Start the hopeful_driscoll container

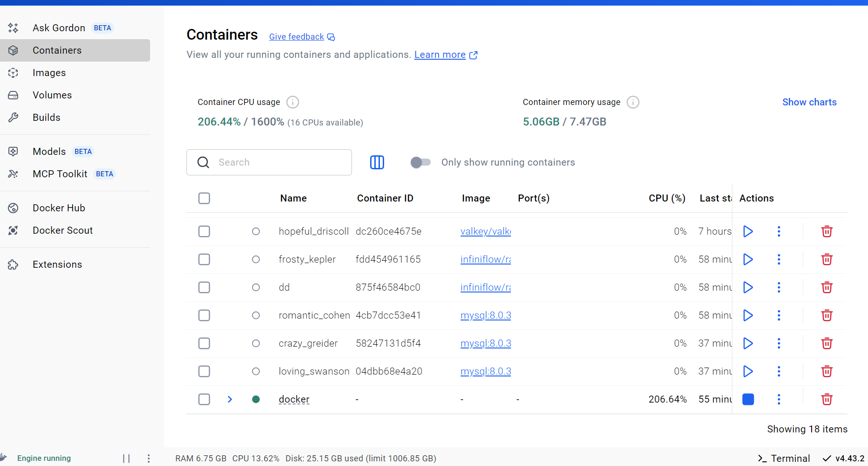[x=748, y=231]
